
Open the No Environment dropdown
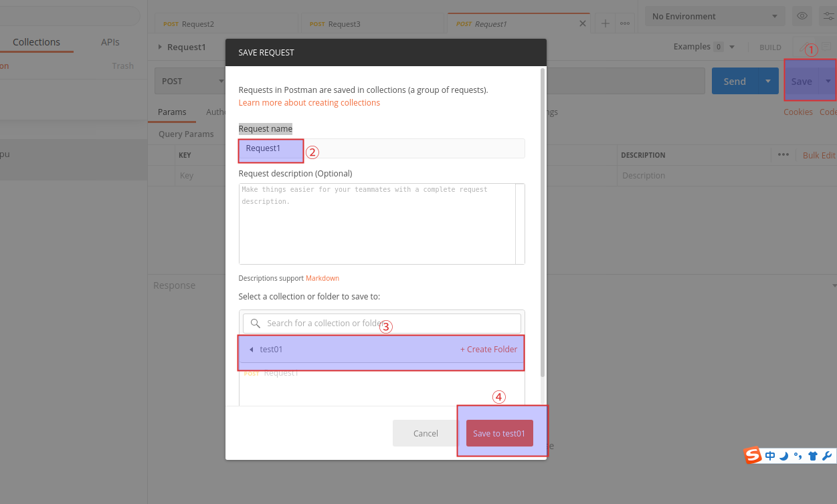click(715, 16)
